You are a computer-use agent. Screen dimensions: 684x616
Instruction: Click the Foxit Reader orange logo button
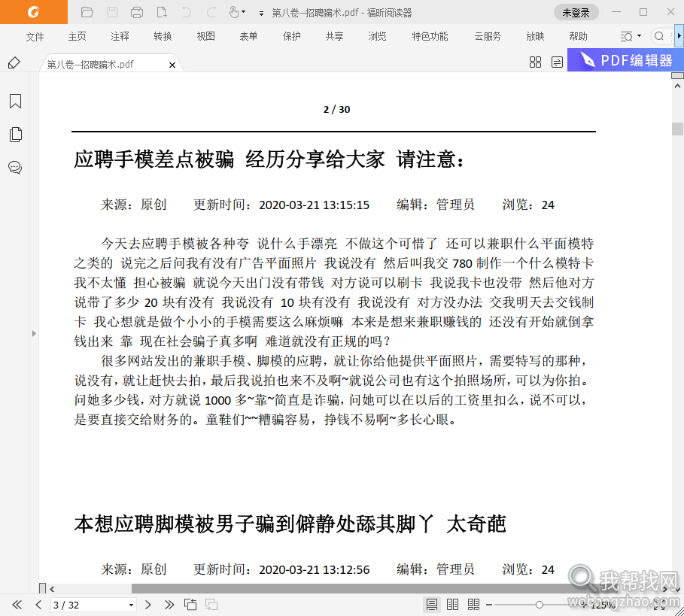tap(34, 12)
